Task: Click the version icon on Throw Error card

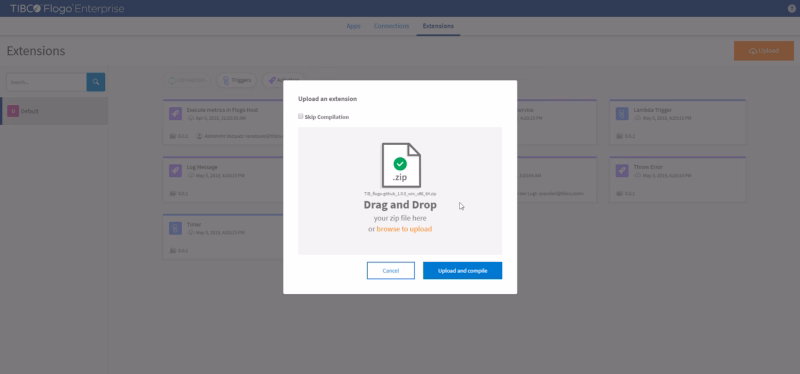Action: click(x=619, y=193)
